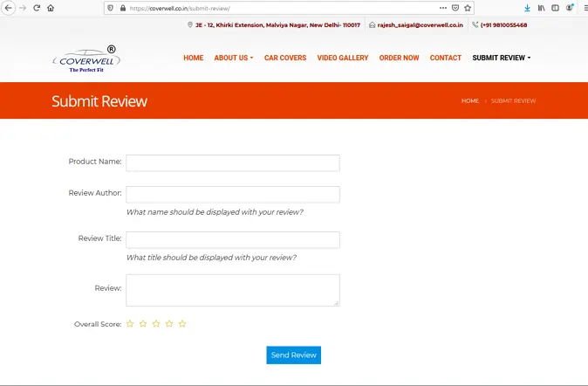This screenshot has width=588, height=386.
Task: Click the Home breadcrumb link
Action: point(469,101)
